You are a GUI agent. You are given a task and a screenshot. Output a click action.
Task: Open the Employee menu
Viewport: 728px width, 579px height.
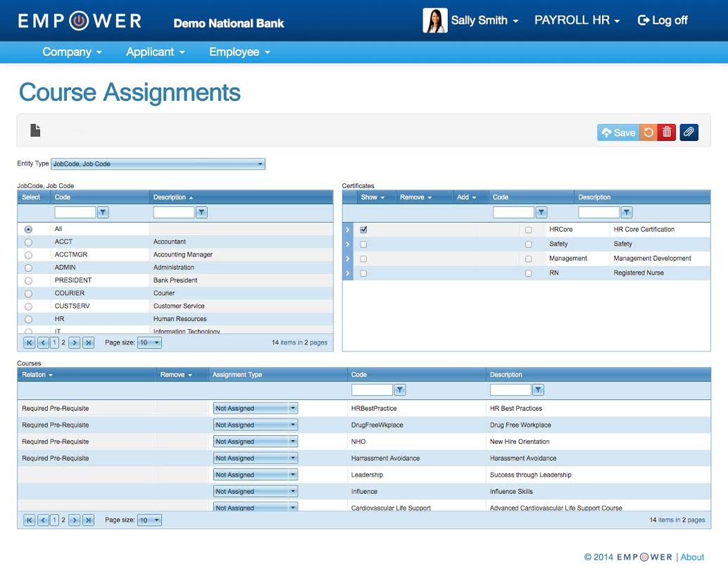tap(239, 52)
